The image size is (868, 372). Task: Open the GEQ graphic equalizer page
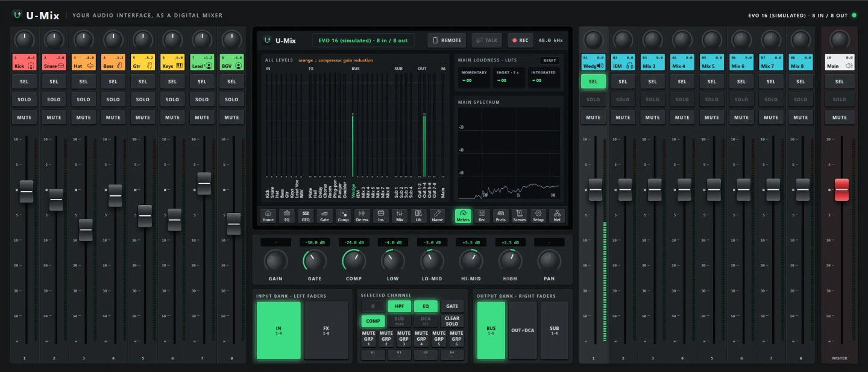point(306,216)
